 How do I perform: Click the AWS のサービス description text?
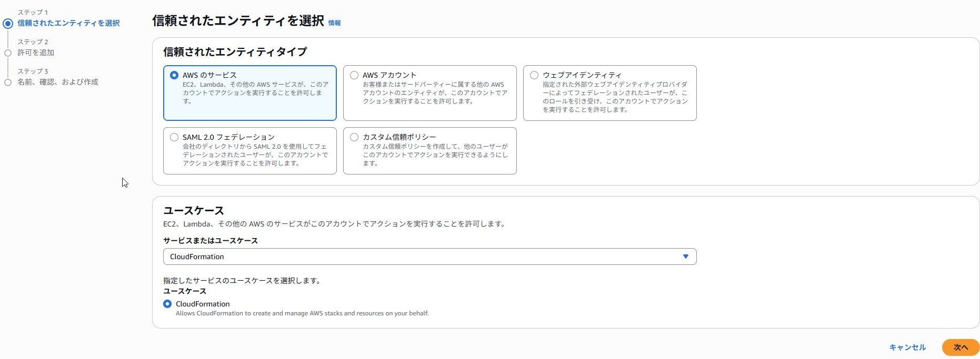pyautogui.click(x=256, y=93)
